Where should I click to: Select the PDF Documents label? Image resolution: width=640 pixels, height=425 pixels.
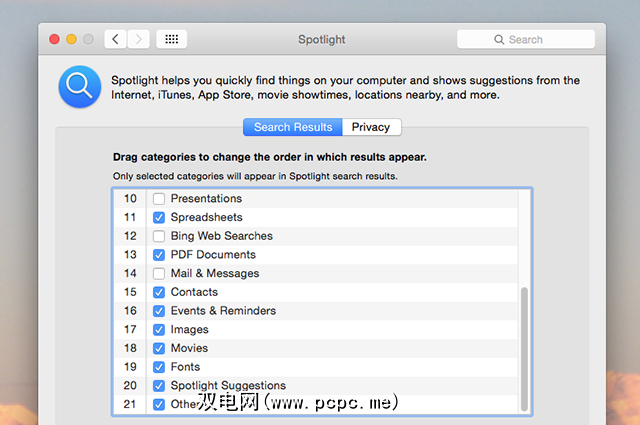(213, 254)
